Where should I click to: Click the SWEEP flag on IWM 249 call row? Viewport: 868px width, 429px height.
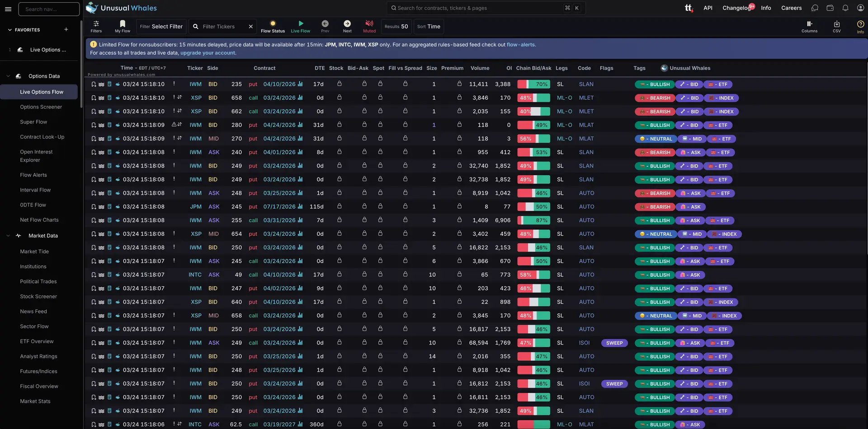pos(614,343)
